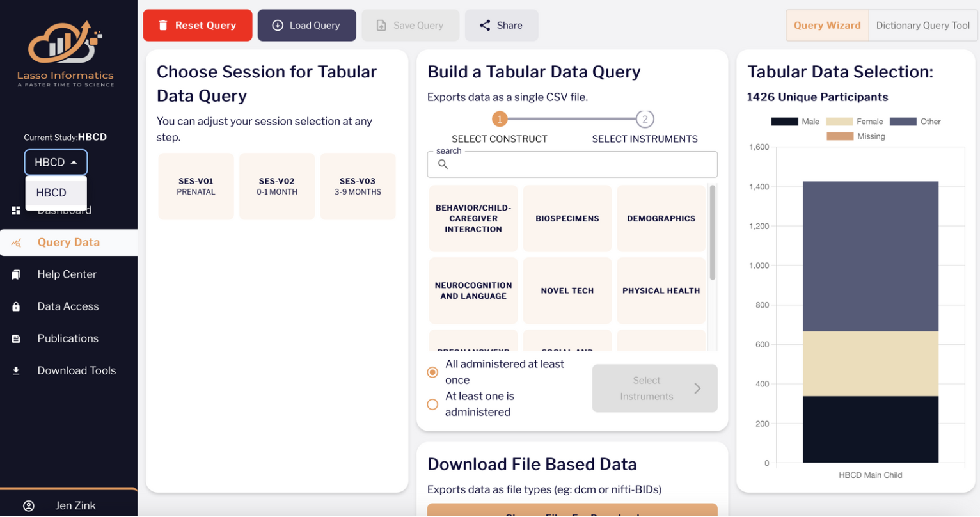
Task: Select 'At least one is administered' radio
Action: (x=432, y=404)
